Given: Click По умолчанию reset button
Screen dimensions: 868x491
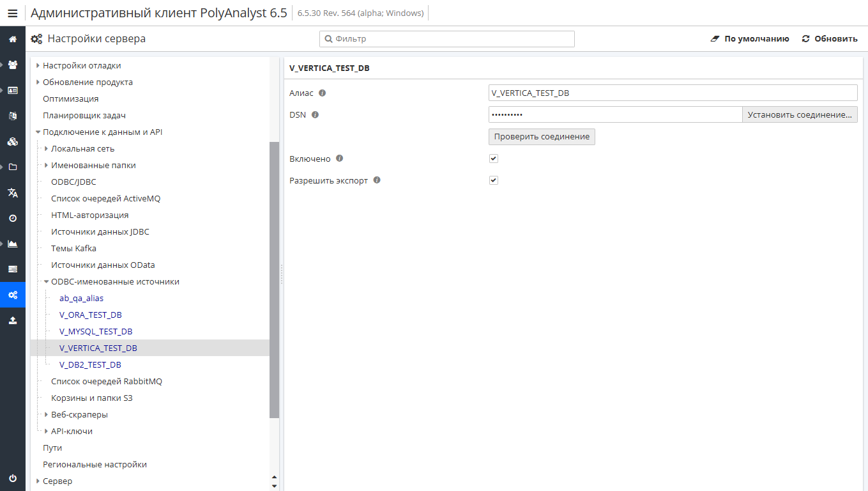Looking at the screenshot, I should point(750,39).
